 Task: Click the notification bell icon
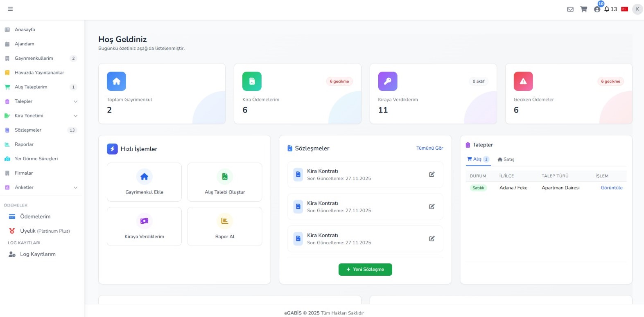pyautogui.click(x=607, y=9)
